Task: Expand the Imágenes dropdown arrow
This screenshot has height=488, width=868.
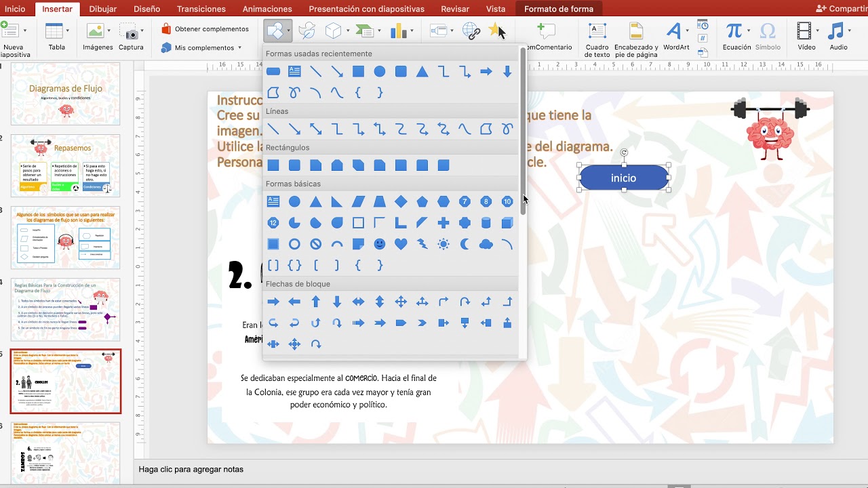Action: tap(108, 30)
